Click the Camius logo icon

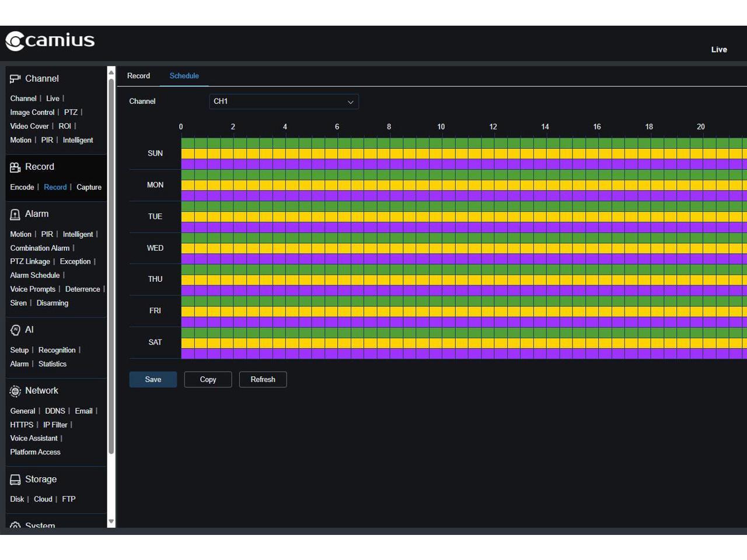[x=15, y=41]
